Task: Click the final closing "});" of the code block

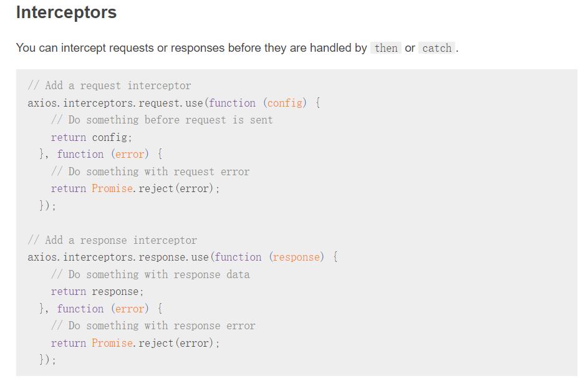Action: 47,360
